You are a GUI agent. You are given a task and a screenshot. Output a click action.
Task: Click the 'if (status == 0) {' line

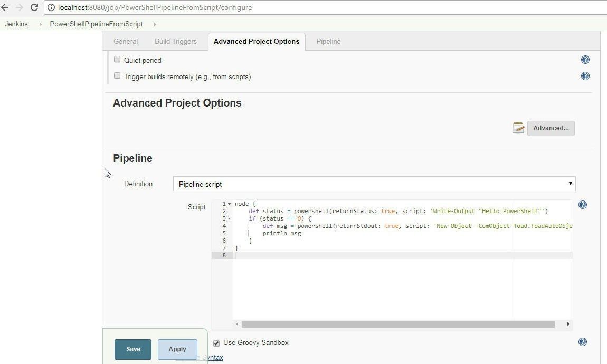[280, 218]
